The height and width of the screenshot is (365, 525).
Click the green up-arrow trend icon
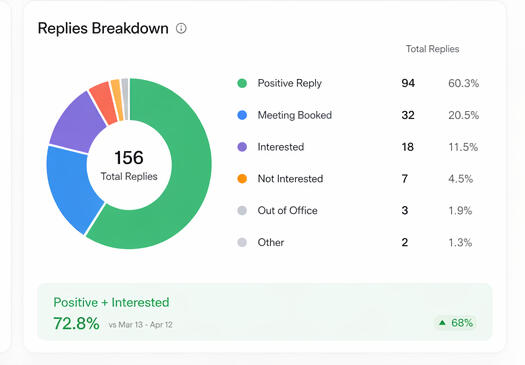(x=442, y=323)
